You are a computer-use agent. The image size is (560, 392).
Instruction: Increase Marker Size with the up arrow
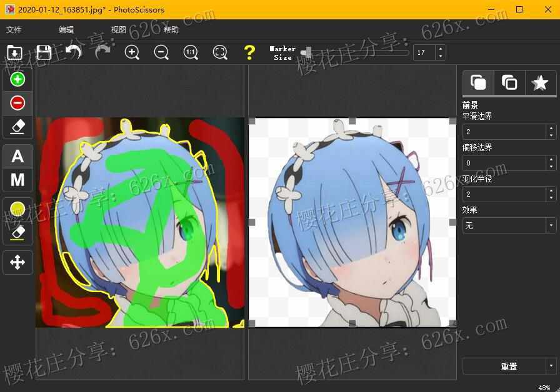[441, 49]
